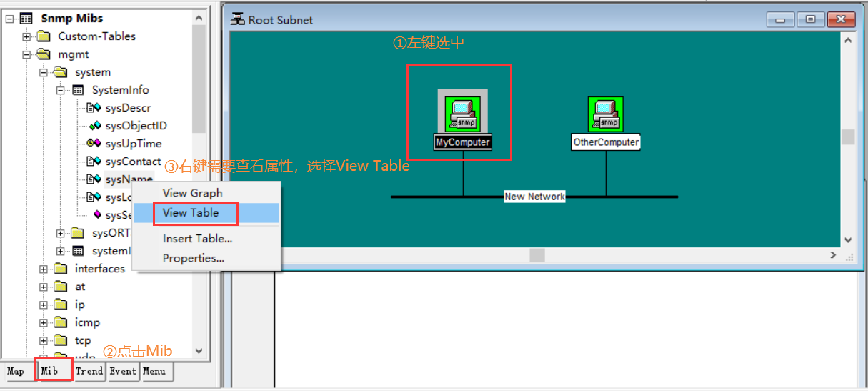This screenshot has height=391, width=868.
Task: Click MIB tree scrollbar down arrow
Action: pyautogui.click(x=199, y=350)
